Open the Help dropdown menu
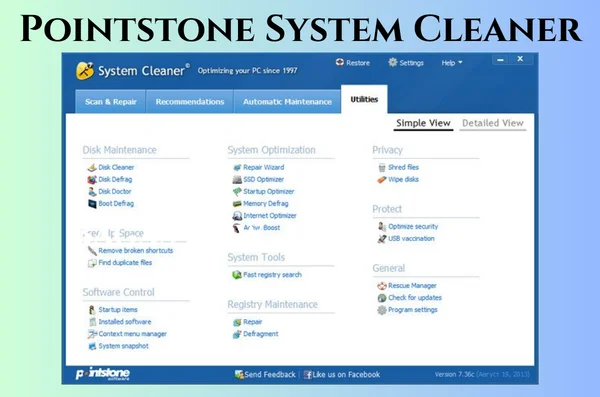Image resolution: width=600 pixels, height=397 pixels. 452,63
